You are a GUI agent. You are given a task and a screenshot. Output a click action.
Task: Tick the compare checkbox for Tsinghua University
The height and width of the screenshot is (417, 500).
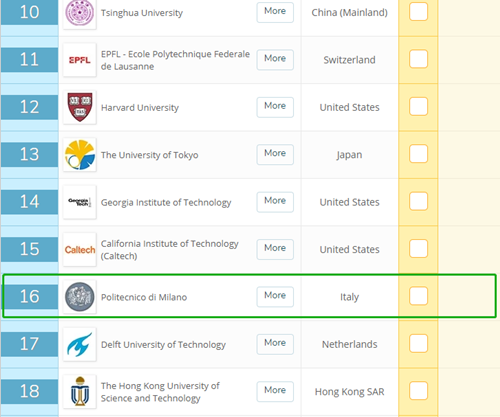(418, 12)
